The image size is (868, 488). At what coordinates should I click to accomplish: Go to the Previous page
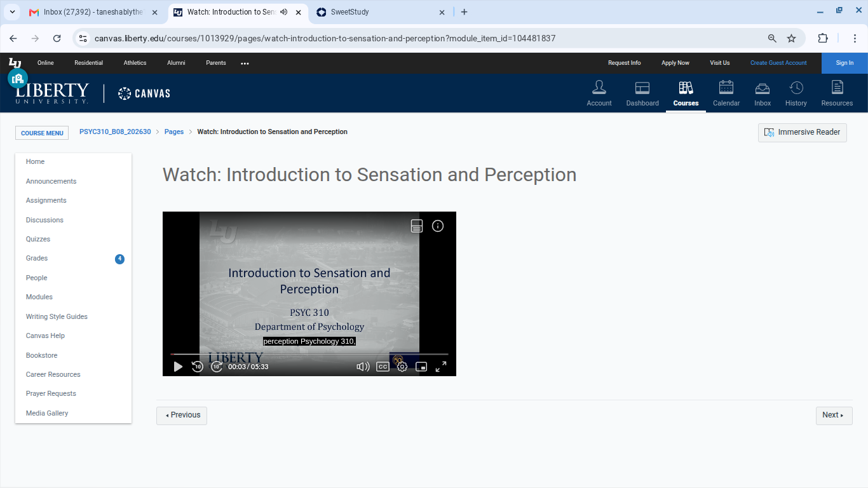[x=182, y=416]
